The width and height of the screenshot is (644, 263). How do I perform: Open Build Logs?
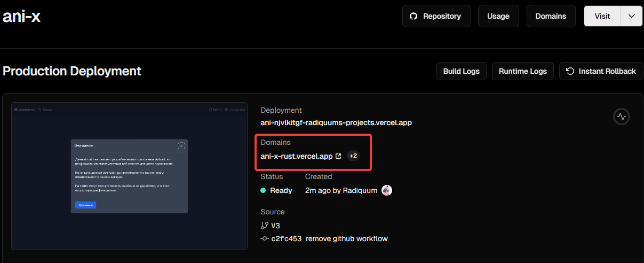click(x=461, y=71)
